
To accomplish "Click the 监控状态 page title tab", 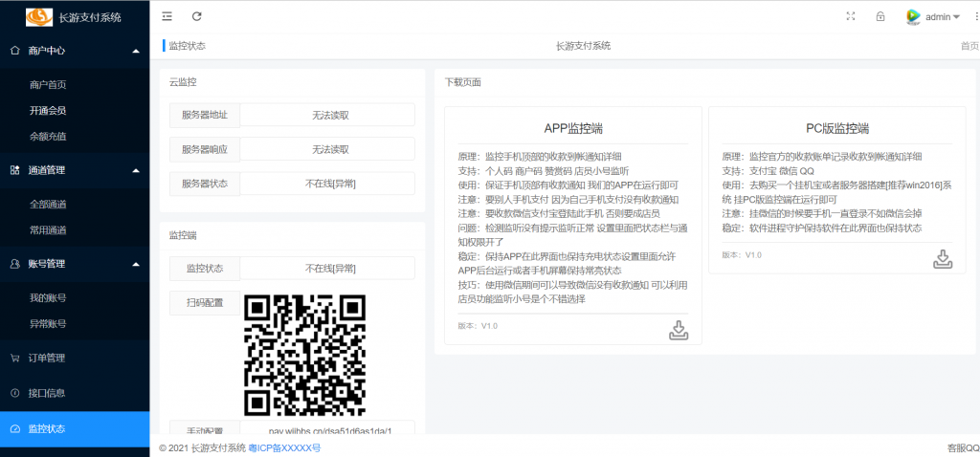I will click(187, 46).
